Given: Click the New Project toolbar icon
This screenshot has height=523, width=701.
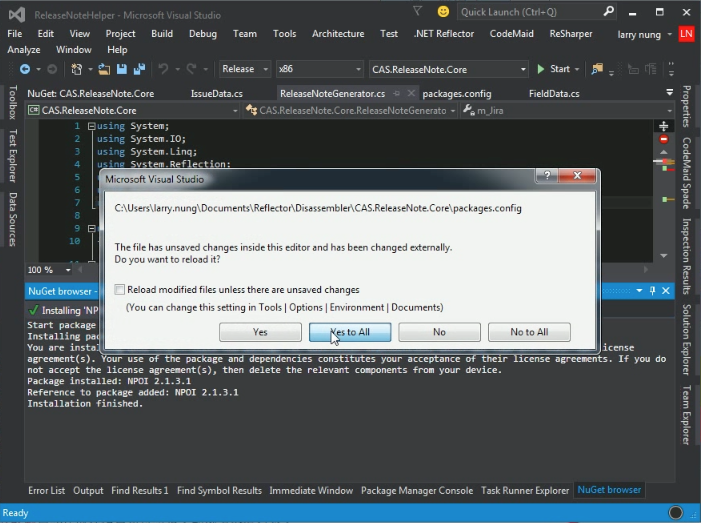Looking at the screenshot, I should (x=77, y=69).
